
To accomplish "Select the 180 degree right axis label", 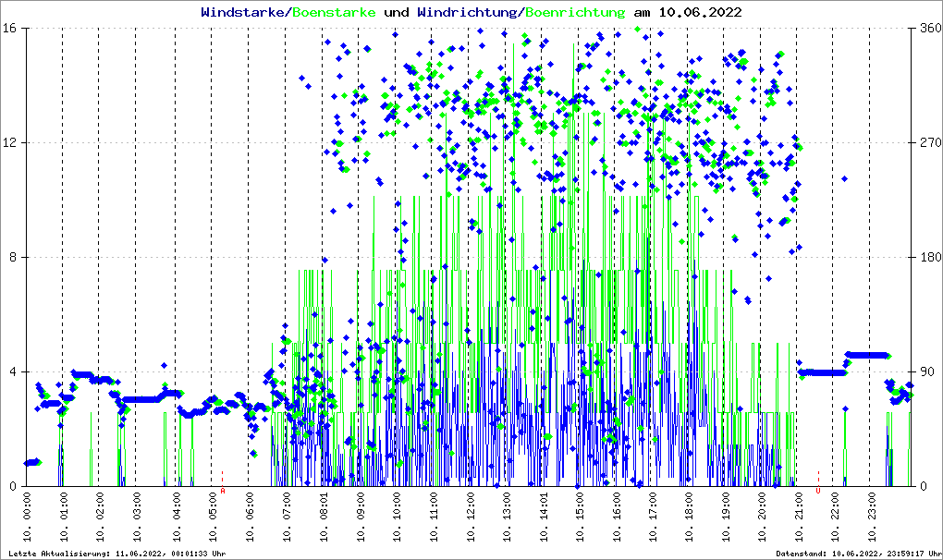I will 930,258.
